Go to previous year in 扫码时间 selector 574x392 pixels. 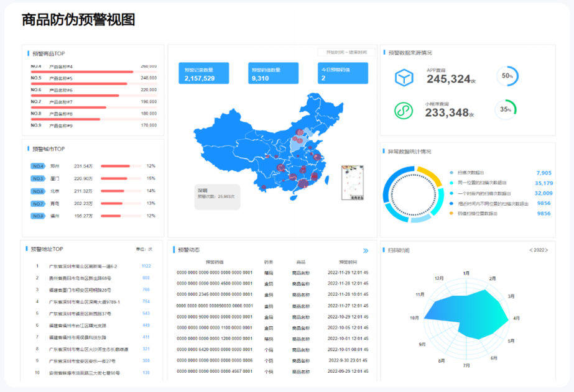coord(530,250)
